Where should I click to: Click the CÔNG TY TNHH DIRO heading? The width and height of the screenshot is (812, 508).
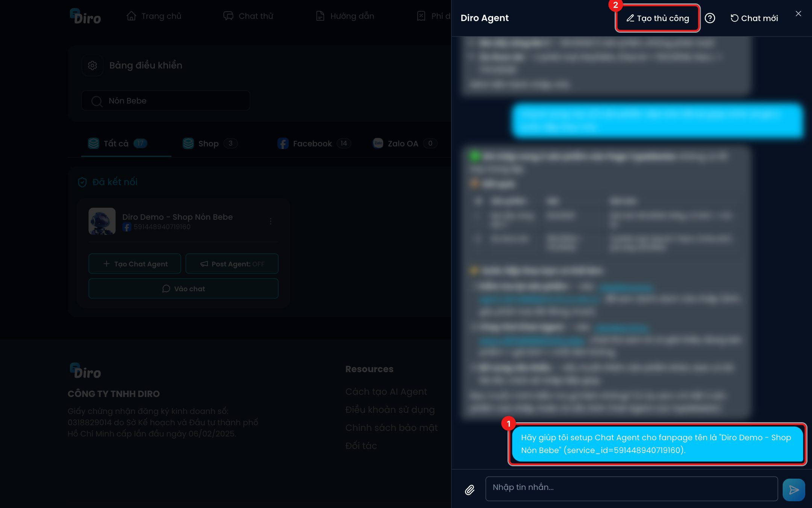pyautogui.click(x=114, y=394)
